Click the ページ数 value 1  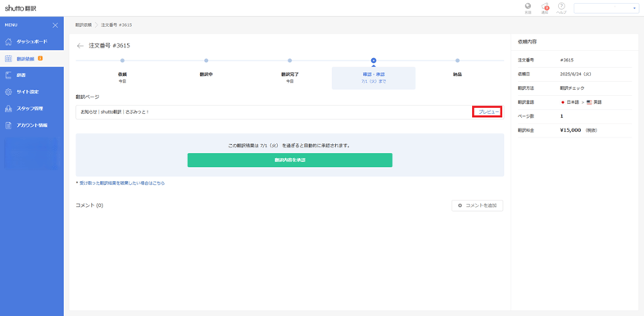(561, 116)
